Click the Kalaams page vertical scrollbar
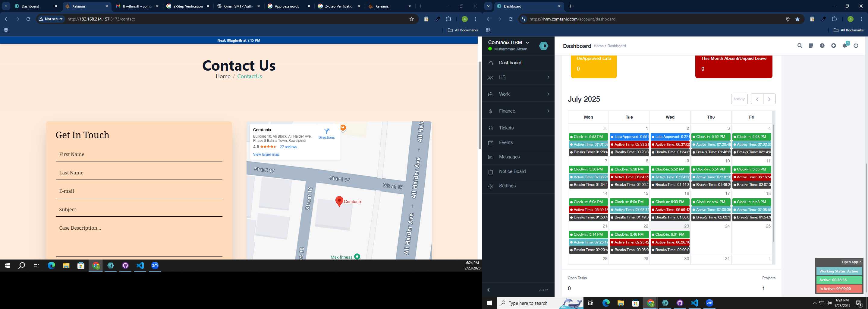Screen dimensions: 868x309 click(x=480, y=105)
